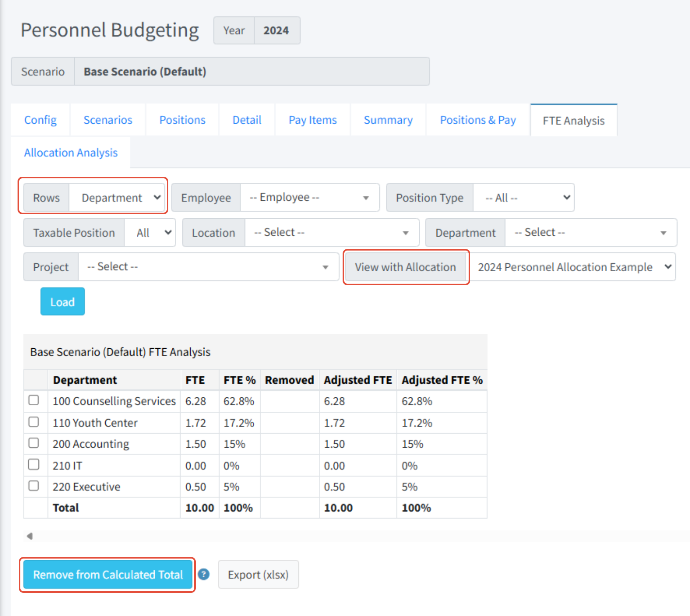Click the 220 Executive department name
Screen dimensions: 690x616
tap(86, 487)
